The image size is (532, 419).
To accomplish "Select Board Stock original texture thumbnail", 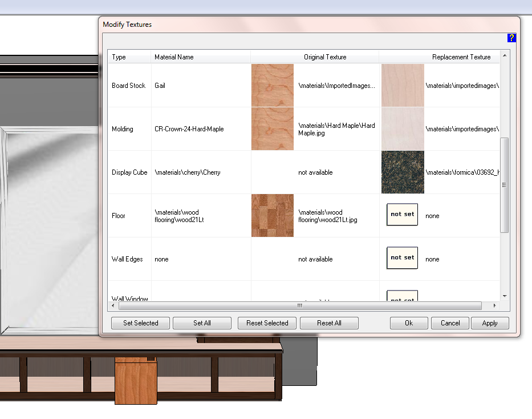I will [x=273, y=86].
